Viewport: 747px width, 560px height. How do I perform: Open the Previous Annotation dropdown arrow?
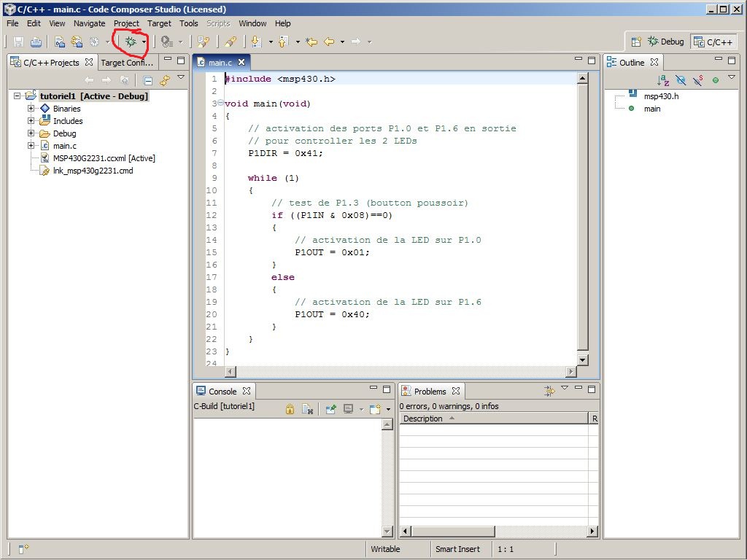coord(298,42)
